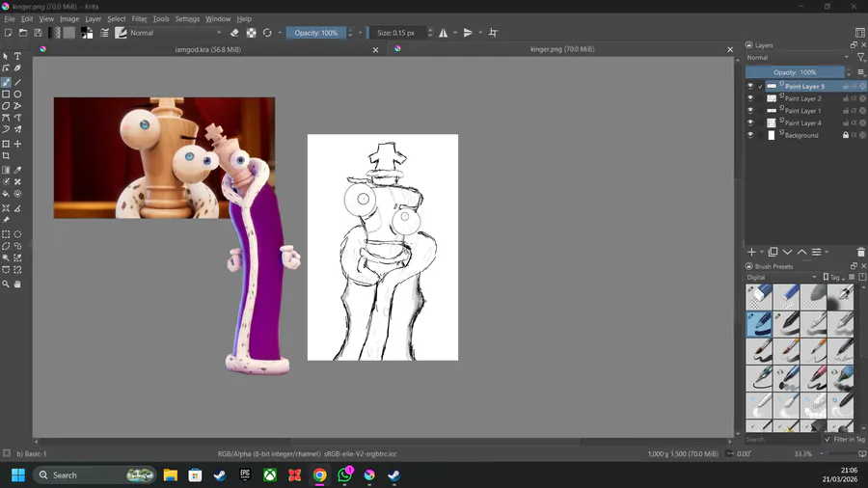868x488 pixels.
Task: Select the Elliptical Selection tool
Action: 17,234
